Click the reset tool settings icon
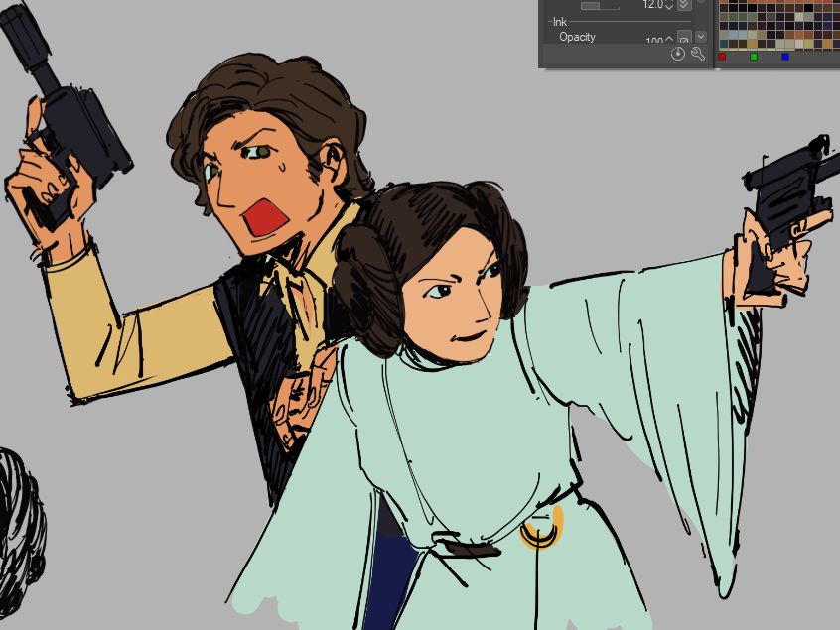Image resolution: width=840 pixels, height=630 pixels. tap(678, 54)
